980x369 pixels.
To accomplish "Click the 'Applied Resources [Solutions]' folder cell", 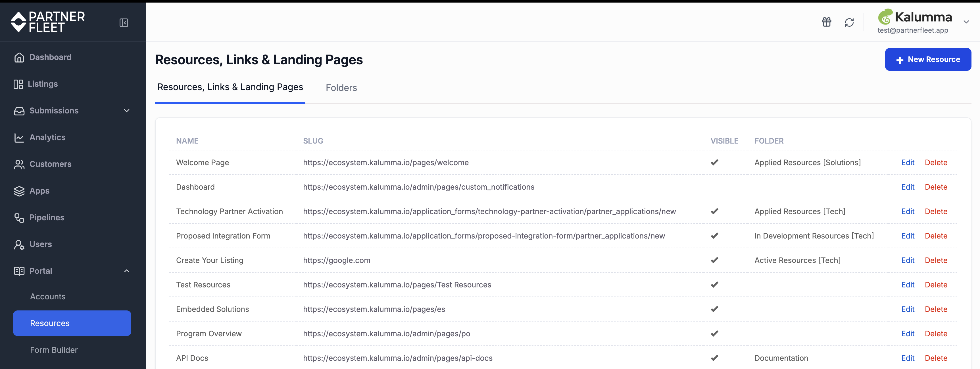I will click(x=807, y=163).
